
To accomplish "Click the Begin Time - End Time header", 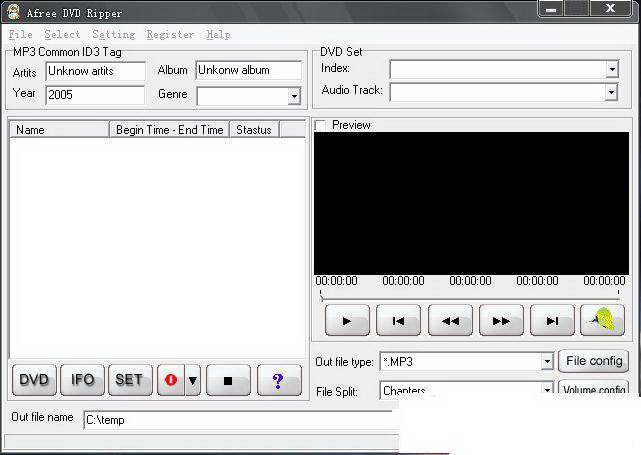I will click(170, 130).
